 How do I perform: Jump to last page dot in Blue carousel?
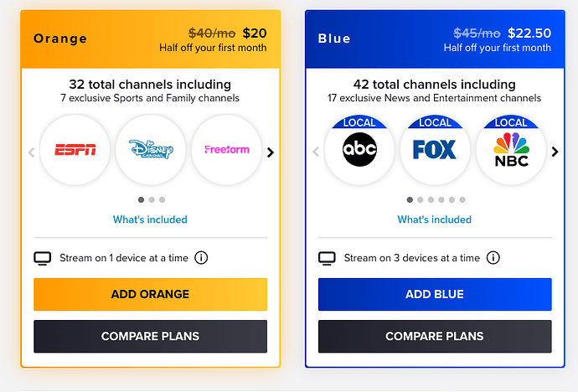click(462, 200)
